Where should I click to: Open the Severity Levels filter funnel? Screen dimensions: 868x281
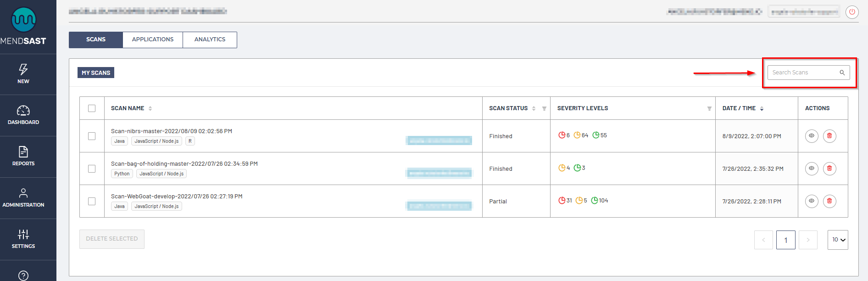[709, 109]
